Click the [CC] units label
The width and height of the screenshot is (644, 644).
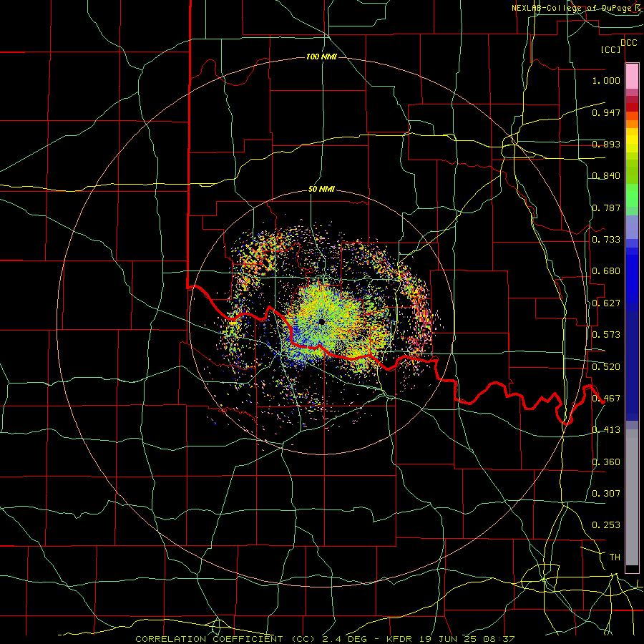(x=611, y=49)
